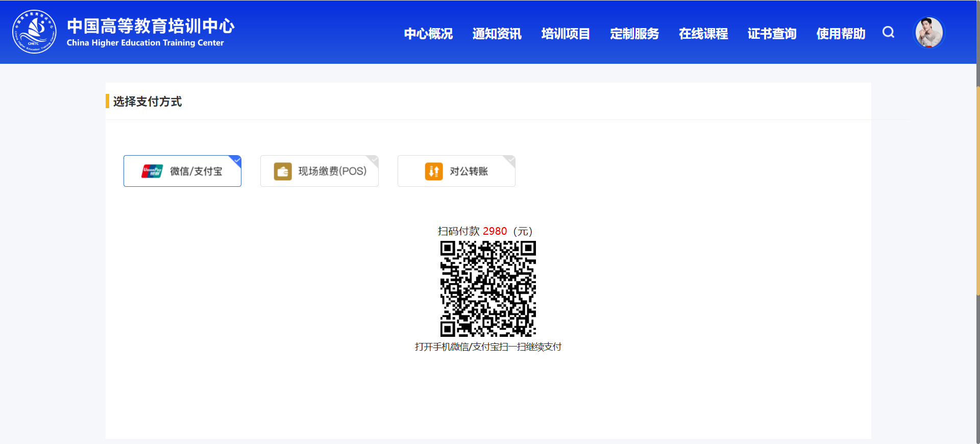Select 现场缴费(POS) payment method
This screenshot has width=980, height=444.
[320, 171]
